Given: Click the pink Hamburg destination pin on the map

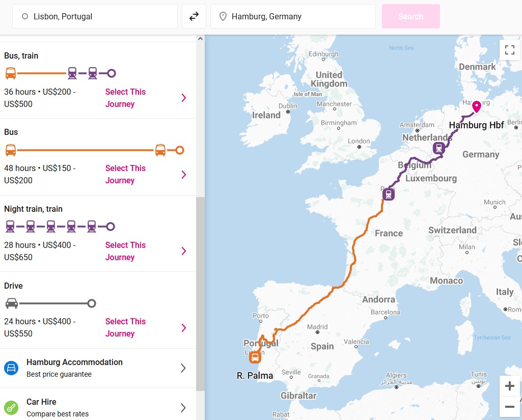Looking at the screenshot, I should pyautogui.click(x=476, y=107).
